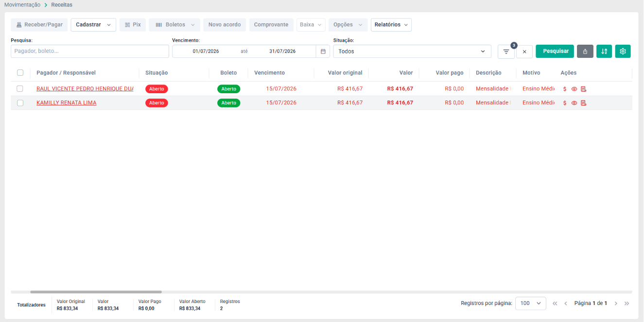Click the filter icon with badge 3

coord(506,51)
